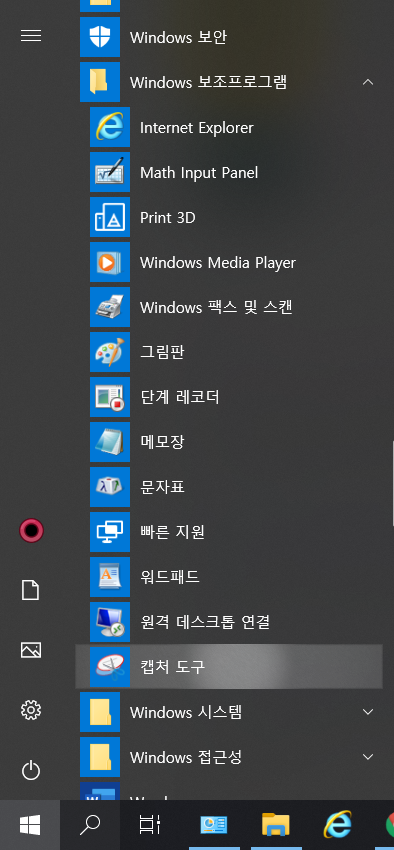Launch 캡처 도구 via its scissors icon

tap(109, 667)
